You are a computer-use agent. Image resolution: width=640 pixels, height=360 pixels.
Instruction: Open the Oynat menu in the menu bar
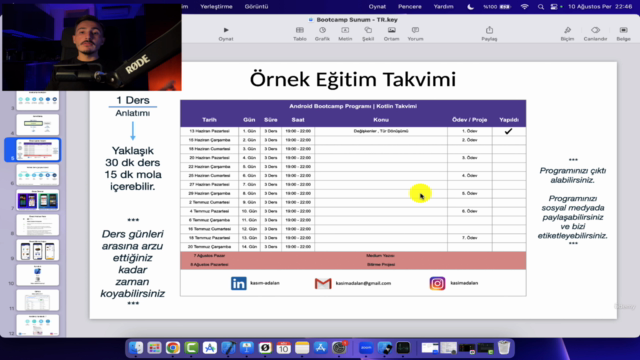pyautogui.click(x=377, y=7)
